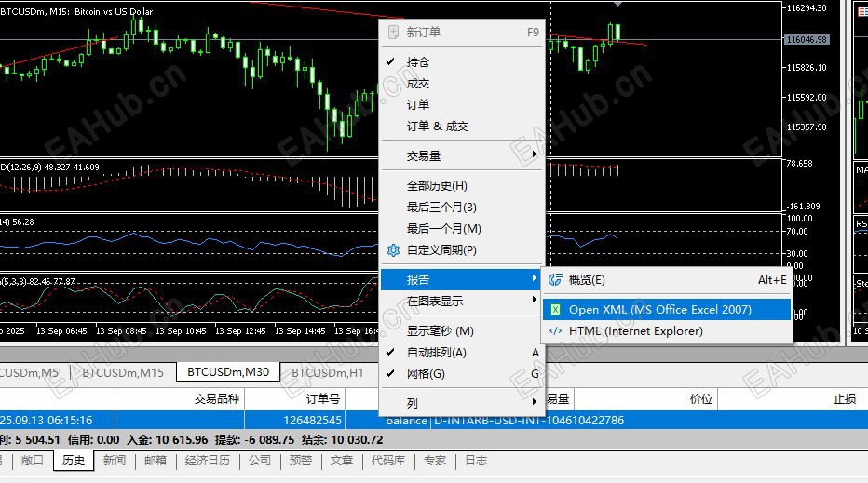Choose 全部历史(H) period
Viewport: 868px width, 483px height.
[463, 186]
